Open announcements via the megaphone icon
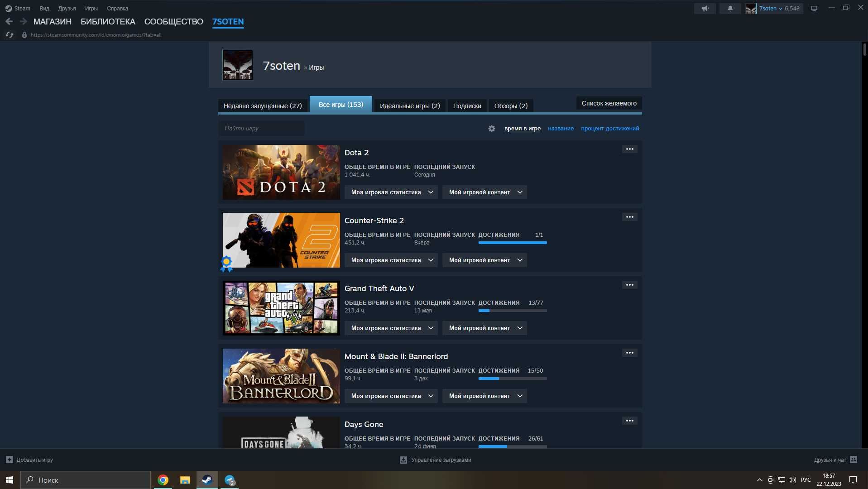Viewport: 868px width, 489px height. click(705, 8)
